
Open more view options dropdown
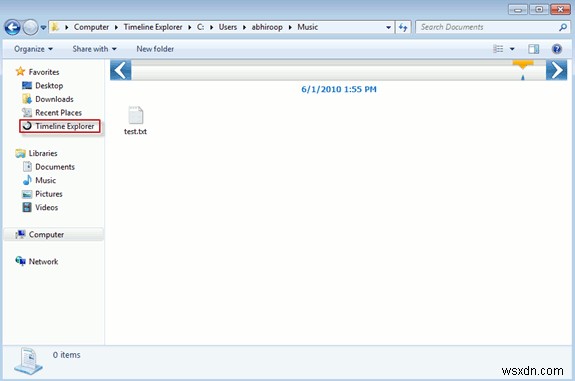[512, 49]
